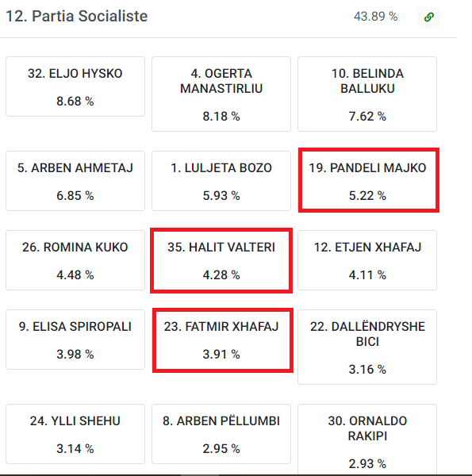Click the Dallëndryshe Bici candidate card
The height and width of the screenshot is (476, 472).
pos(367,347)
